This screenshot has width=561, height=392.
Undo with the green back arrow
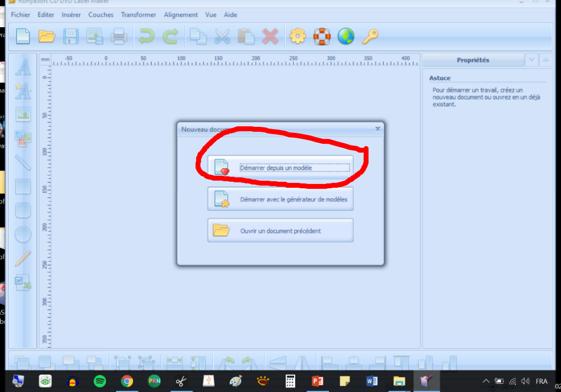(147, 36)
